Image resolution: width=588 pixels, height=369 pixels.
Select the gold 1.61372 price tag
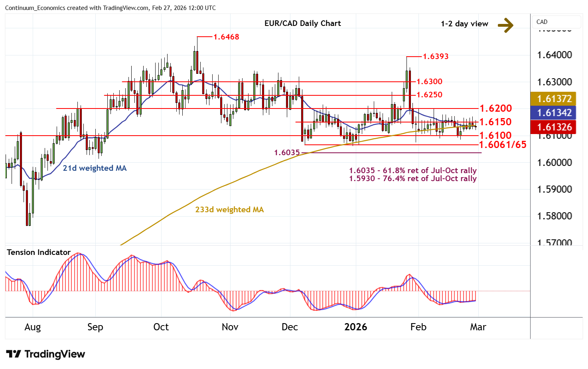pyautogui.click(x=554, y=99)
